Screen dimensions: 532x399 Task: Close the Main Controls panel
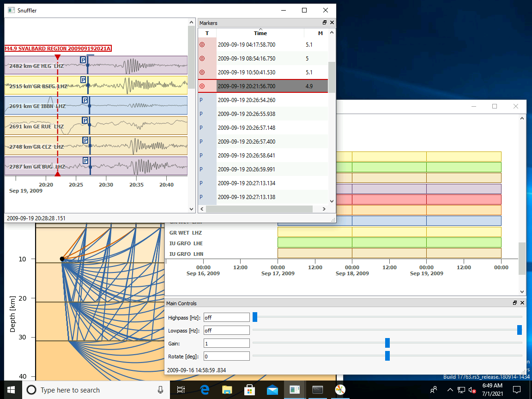tap(522, 303)
